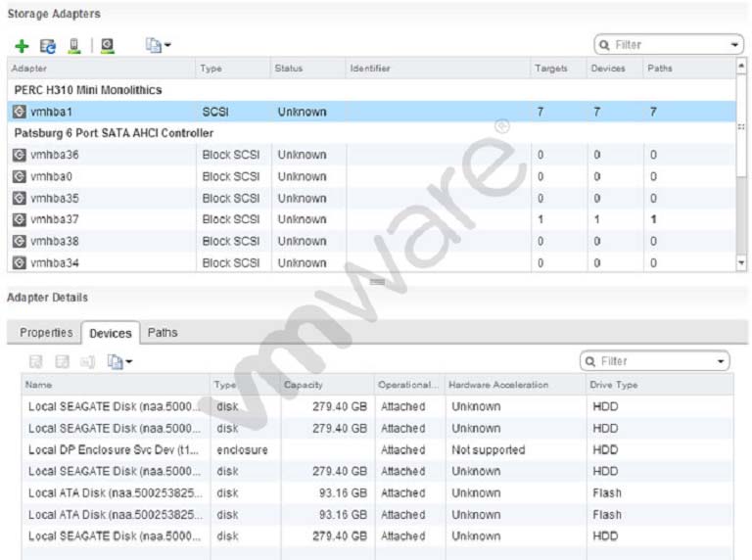Select the first Local SEAGATE Disk row

point(377,406)
